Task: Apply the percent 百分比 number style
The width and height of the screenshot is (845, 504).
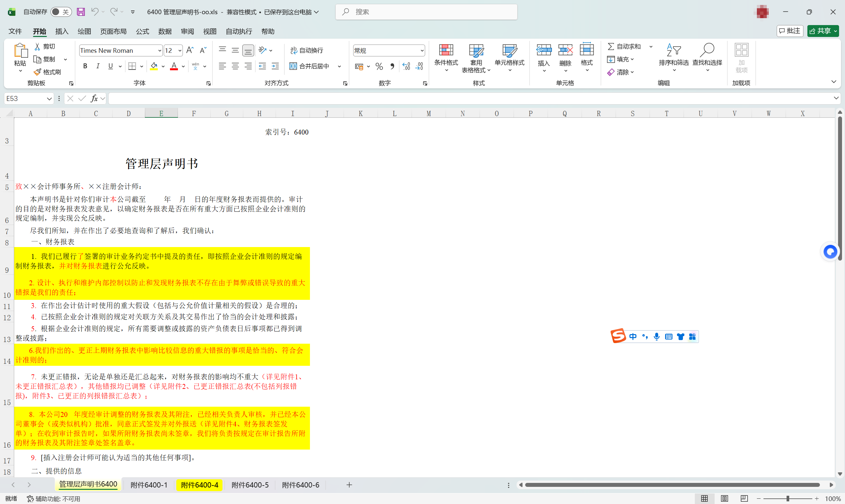Action: pos(379,66)
